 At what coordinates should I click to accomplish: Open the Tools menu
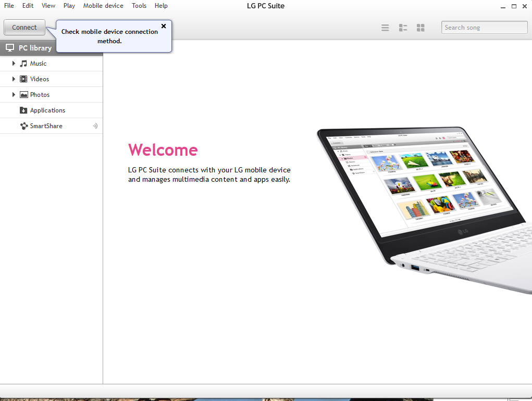point(139,6)
